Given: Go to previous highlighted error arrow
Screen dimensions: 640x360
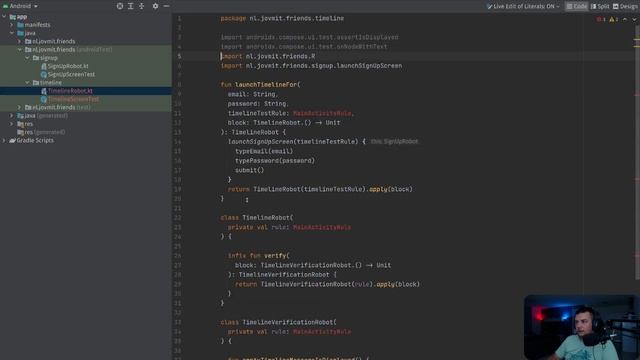Looking at the screenshot, I should [625, 19].
